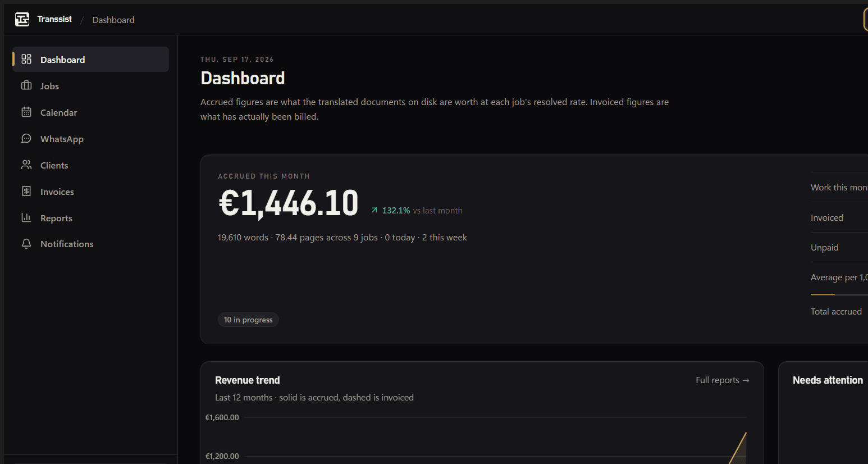The height and width of the screenshot is (464, 868).
Task: Click the Reports bar chart icon
Action: point(26,217)
